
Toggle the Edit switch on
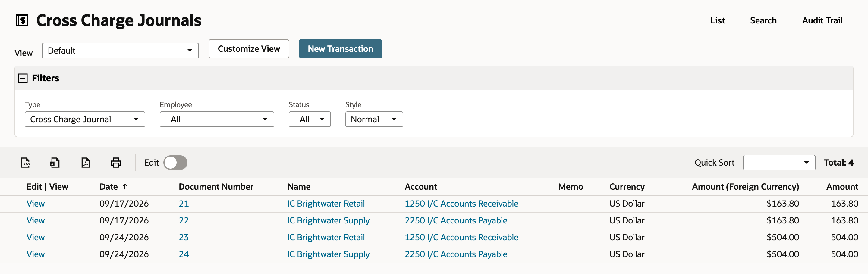pos(175,163)
